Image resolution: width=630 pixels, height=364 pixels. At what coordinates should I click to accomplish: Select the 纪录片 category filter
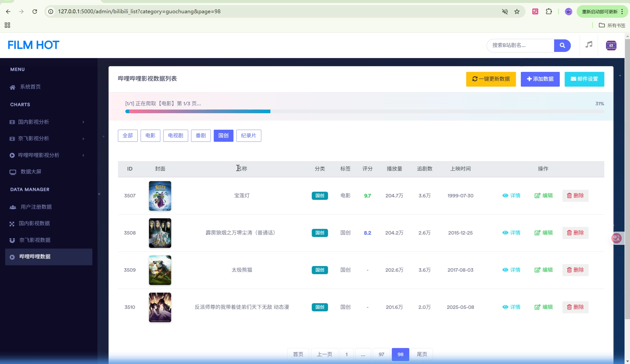coord(248,136)
